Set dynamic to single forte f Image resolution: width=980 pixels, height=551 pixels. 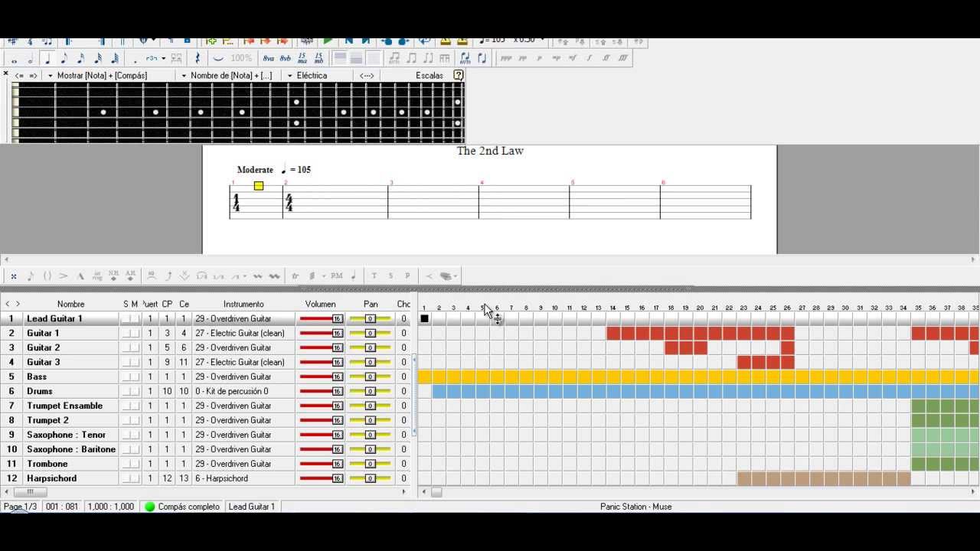click(x=590, y=58)
